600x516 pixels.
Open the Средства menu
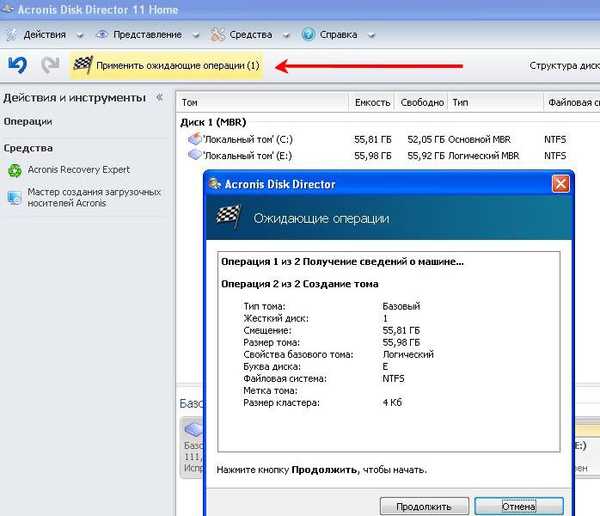tap(251, 35)
